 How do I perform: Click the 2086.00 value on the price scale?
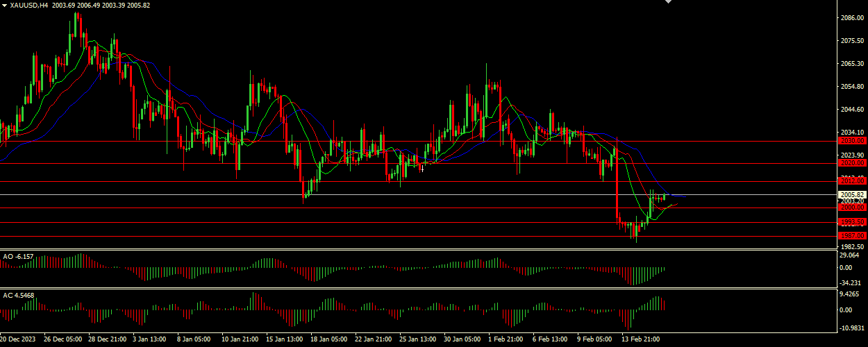[851, 18]
